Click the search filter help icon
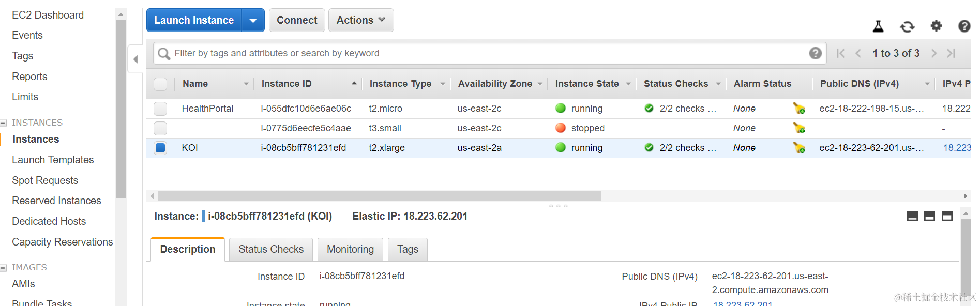This screenshot has width=980, height=306. pos(815,53)
